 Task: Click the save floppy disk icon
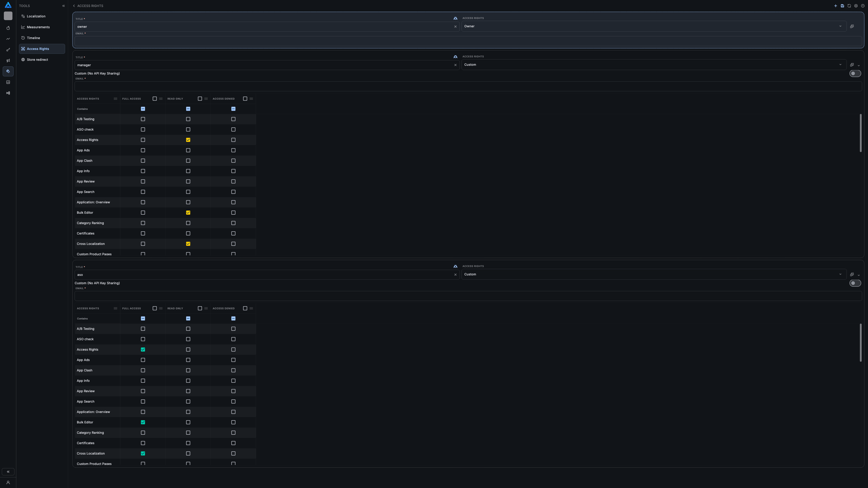point(842,6)
